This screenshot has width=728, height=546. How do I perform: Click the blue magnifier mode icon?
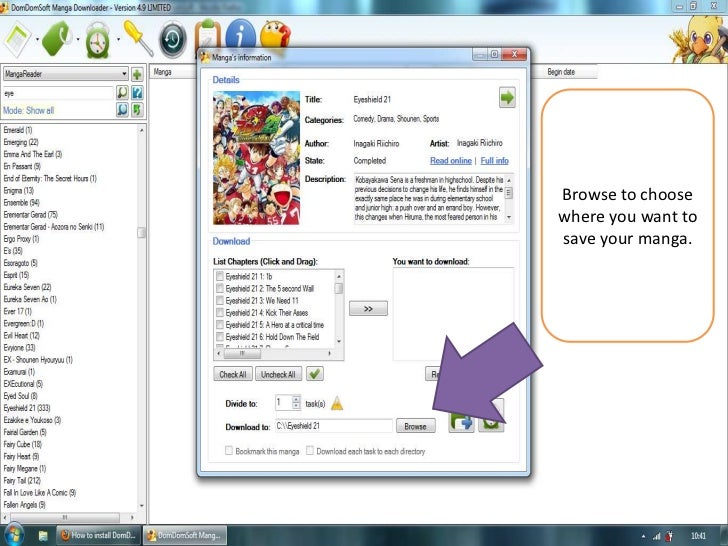[122, 110]
